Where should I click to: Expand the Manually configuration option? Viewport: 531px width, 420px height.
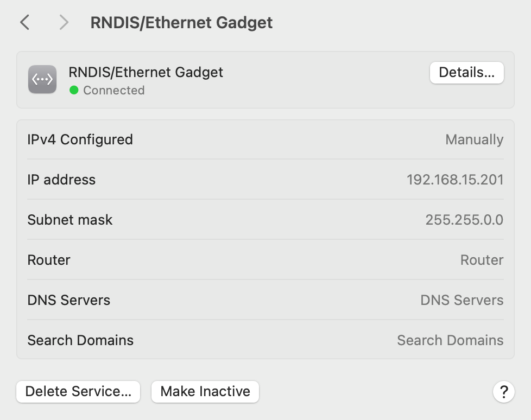point(474,139)
